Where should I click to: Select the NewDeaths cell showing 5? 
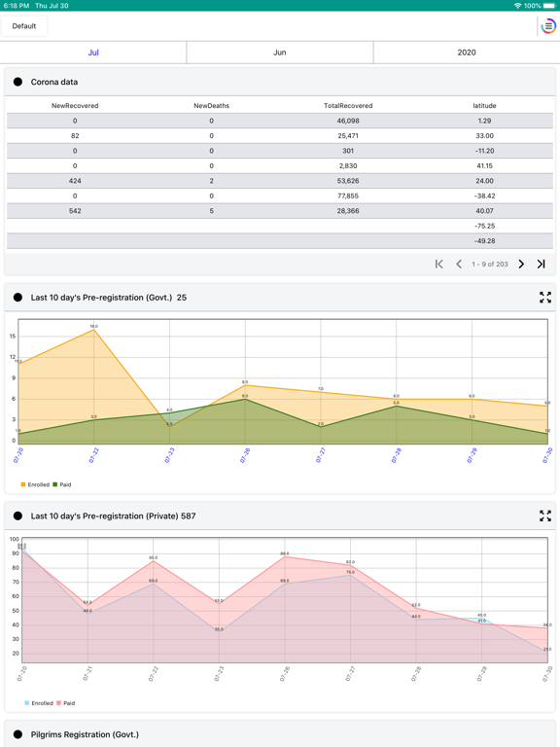point(211,210)
